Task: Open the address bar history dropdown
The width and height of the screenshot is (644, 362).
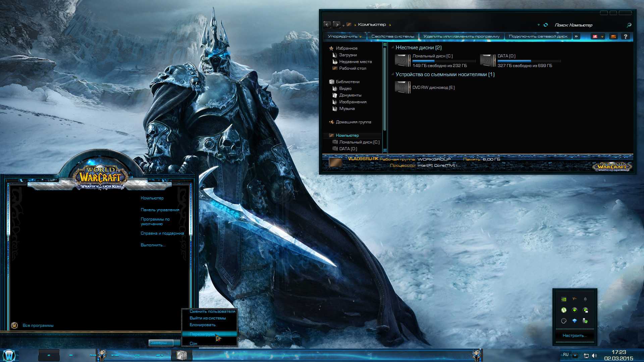Action: 539,25
